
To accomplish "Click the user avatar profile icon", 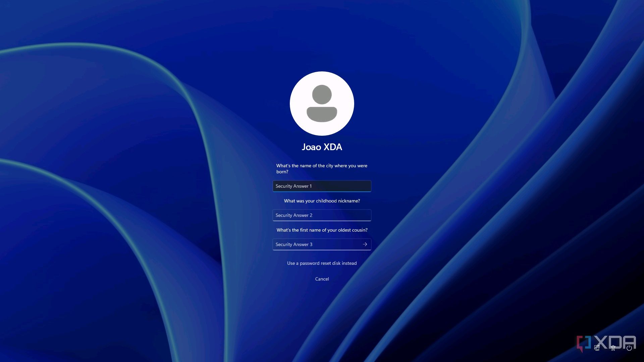I will point(322,104).
